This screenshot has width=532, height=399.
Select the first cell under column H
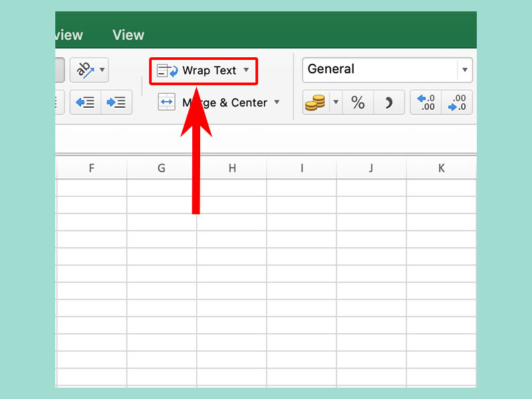(231, 188)
